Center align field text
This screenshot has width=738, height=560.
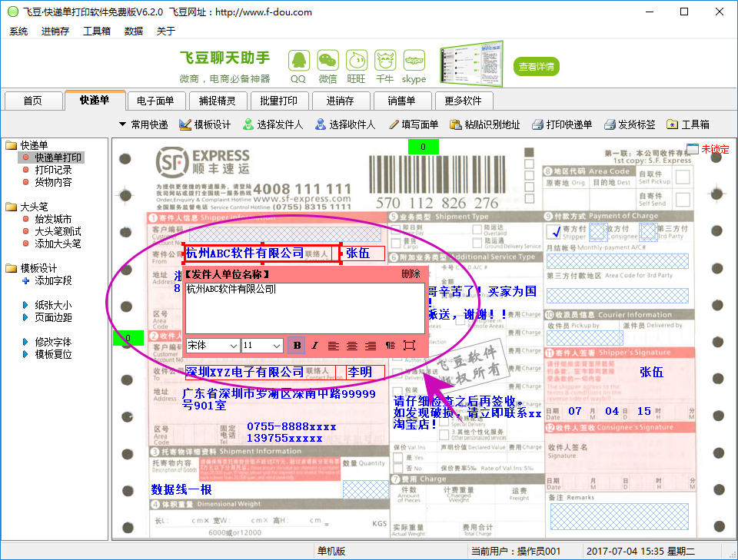pyautogui.click(x=352, y=346)
